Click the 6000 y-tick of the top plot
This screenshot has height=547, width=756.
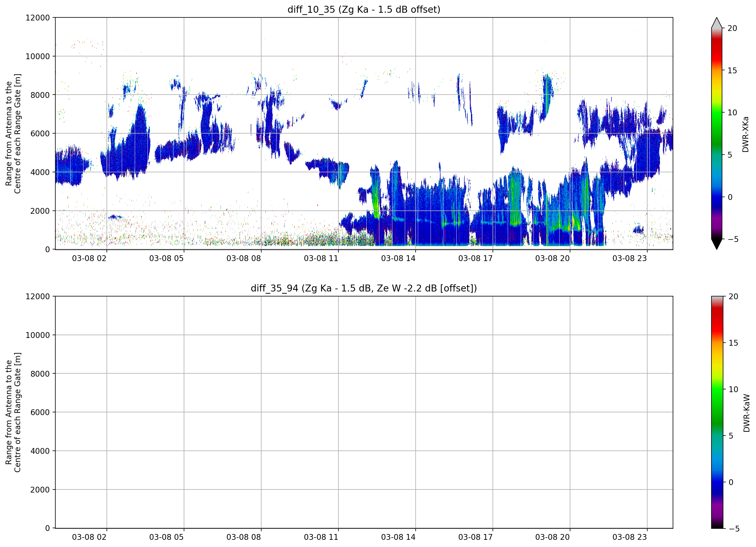coord(40,134)
